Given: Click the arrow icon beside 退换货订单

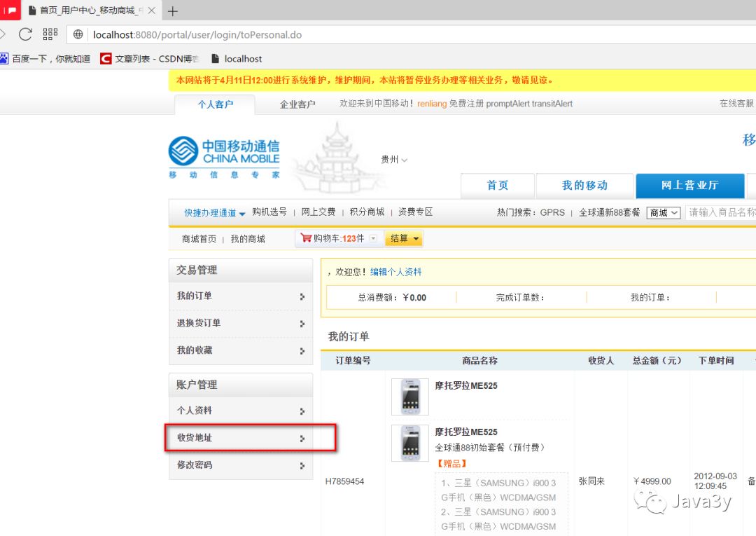Looking at the screenshot, I should pyautogui.click(x=302, y=323).
